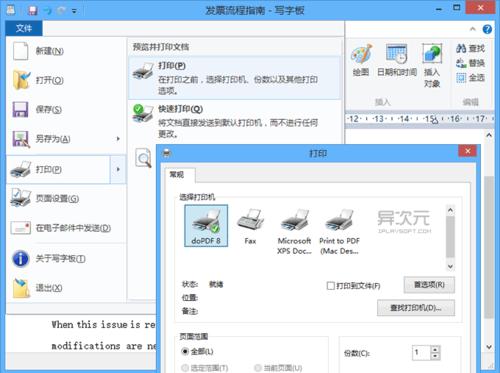
Task: Select the 全部 page range radio button
Action: click(184, 351)
